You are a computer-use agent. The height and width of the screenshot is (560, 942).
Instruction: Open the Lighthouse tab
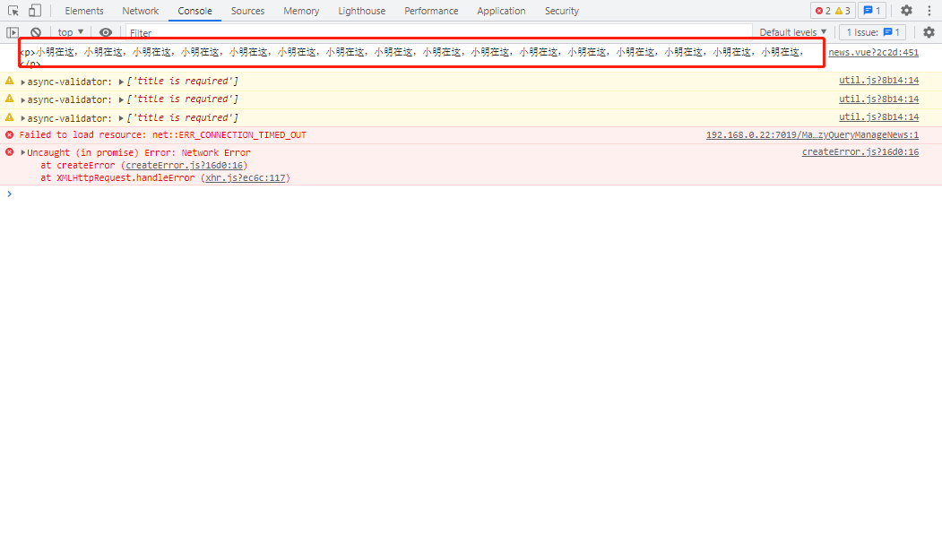coord(362,11)
